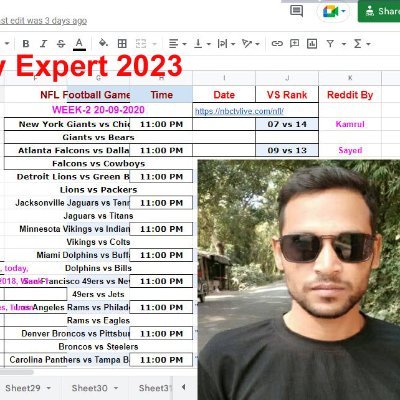
Task: Select the 'Jaguars vs Titans' cell
Action: coord(98,216)
